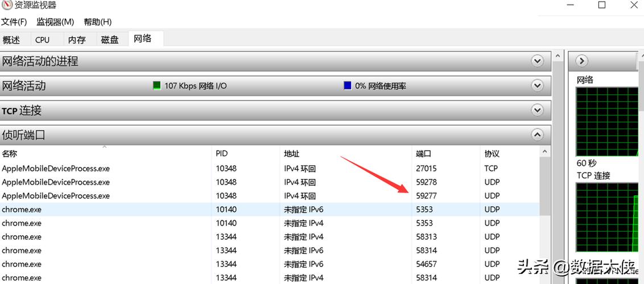644x284 pixels.
Task: Select chrome.exe name in 未指定 IPv6 5353 row
Action: click(22, 210)
